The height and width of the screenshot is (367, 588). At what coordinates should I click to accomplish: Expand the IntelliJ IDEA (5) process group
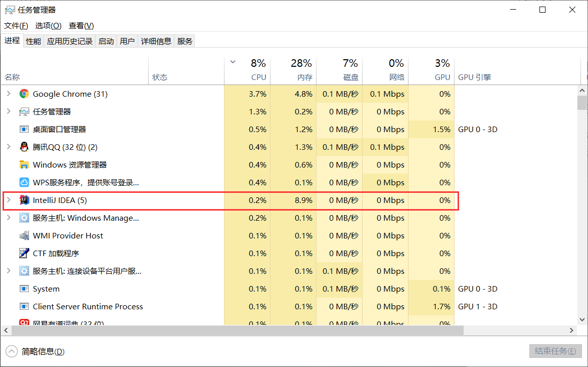pyautogui.click(x=9, y=200)
